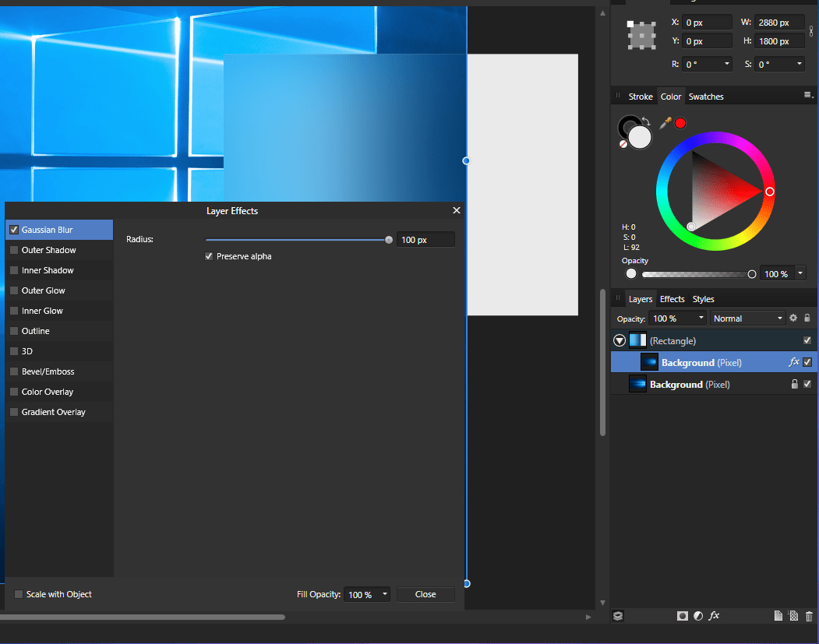Click the add group/new page icon
The width and height of the screenshot is (819, 644).
coord(778,616)
